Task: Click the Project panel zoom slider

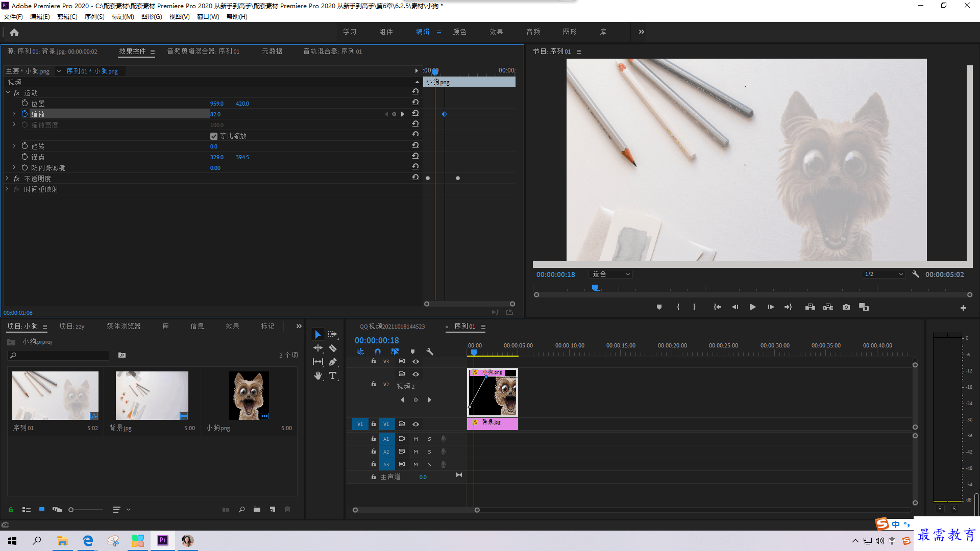Action: pos(86,509)
